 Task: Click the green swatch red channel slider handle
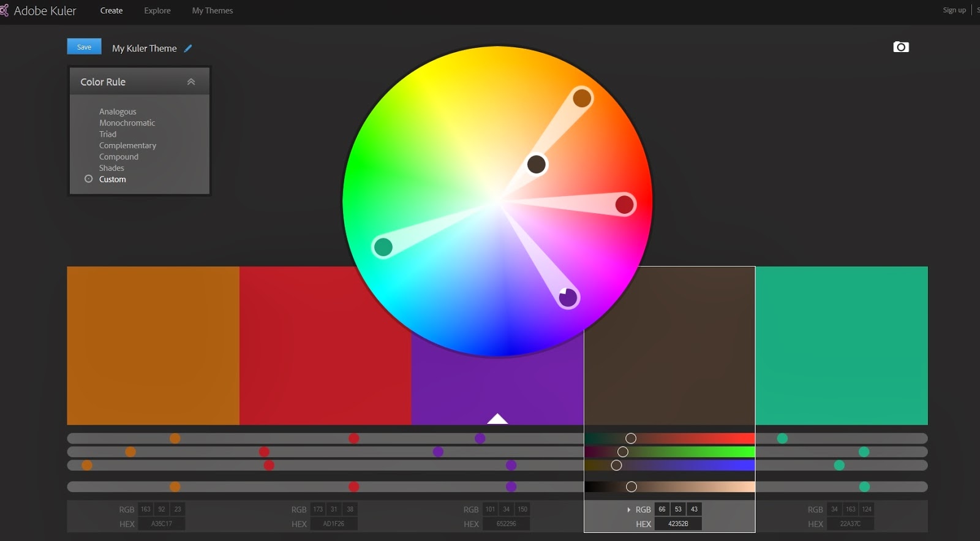click(782, 438)
